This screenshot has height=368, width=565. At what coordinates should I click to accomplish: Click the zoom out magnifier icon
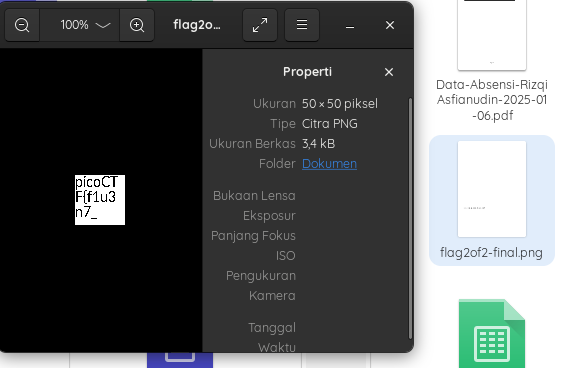click(22, 25)
